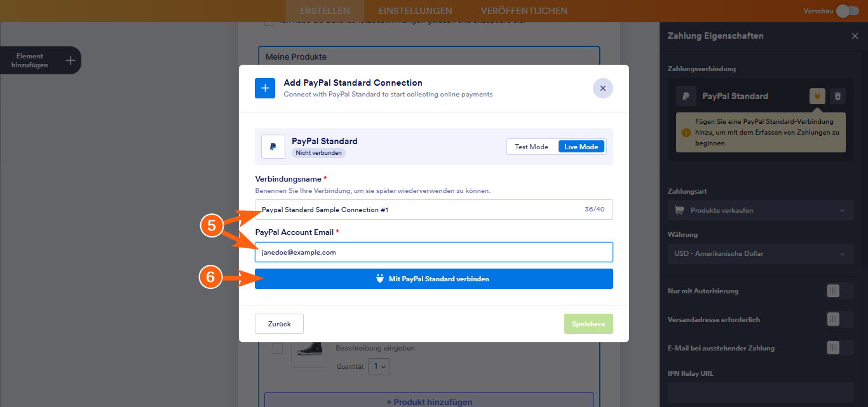Click the highlighted crown icon next to PayPal Standard
This screenshot has width=868, height=407.
[817, 96]
